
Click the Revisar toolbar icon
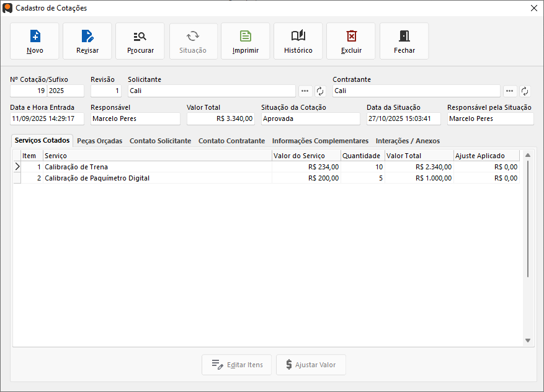coord(87,36)
